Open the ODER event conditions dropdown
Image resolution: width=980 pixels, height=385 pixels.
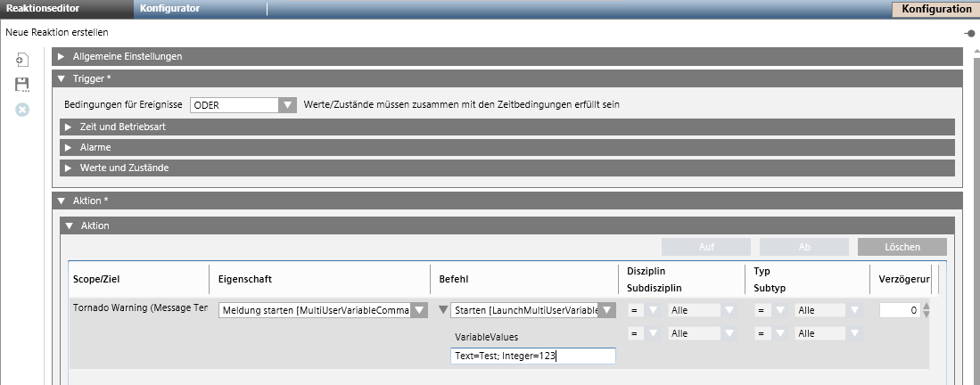coord(286,105)
